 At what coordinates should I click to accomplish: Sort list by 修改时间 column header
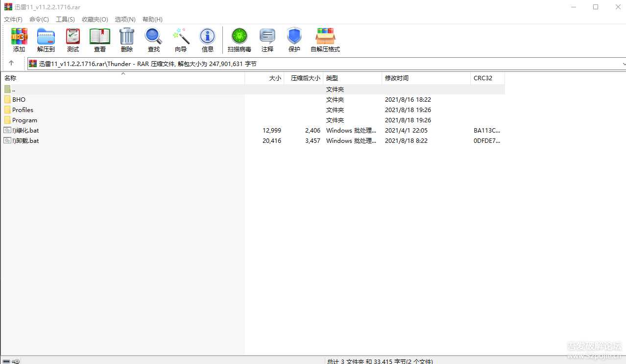click(397, 78)
